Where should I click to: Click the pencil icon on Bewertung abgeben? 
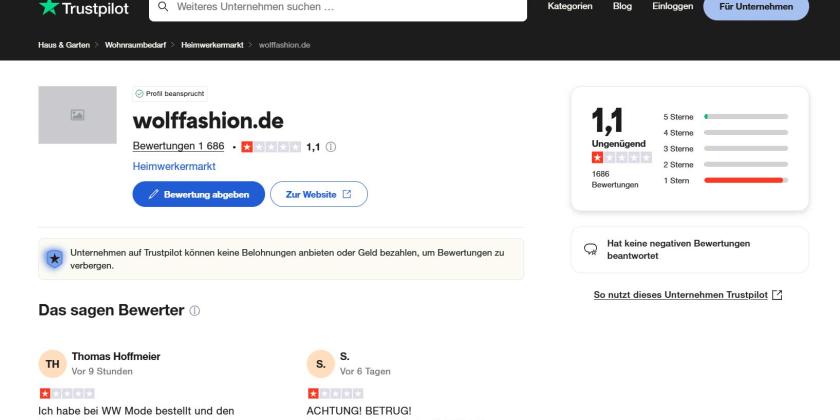click(x=153, y=194)
